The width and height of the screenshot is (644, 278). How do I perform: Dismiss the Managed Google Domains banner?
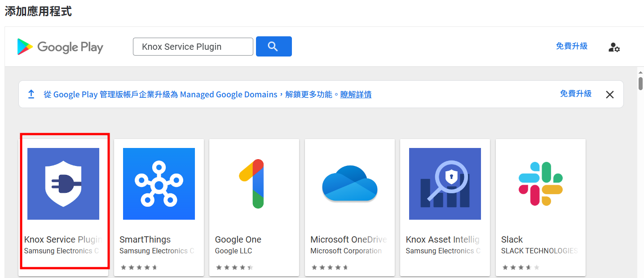point(609,95)
